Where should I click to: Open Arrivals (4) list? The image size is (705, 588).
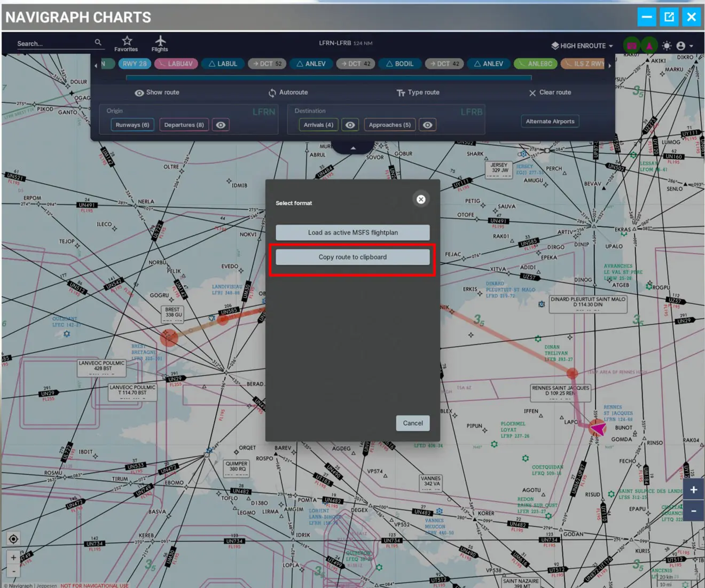pyautogui.click(x=318, y=125)
